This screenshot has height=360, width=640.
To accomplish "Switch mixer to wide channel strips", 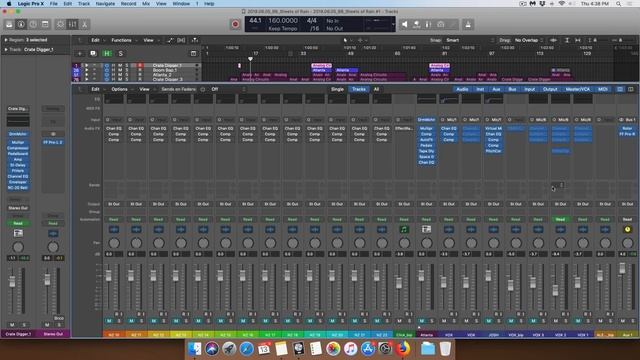I will (x=631, y=89).
